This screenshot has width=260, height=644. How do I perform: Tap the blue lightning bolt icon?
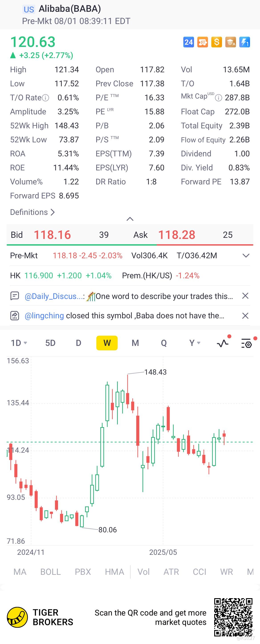click(x=244, y=42)
